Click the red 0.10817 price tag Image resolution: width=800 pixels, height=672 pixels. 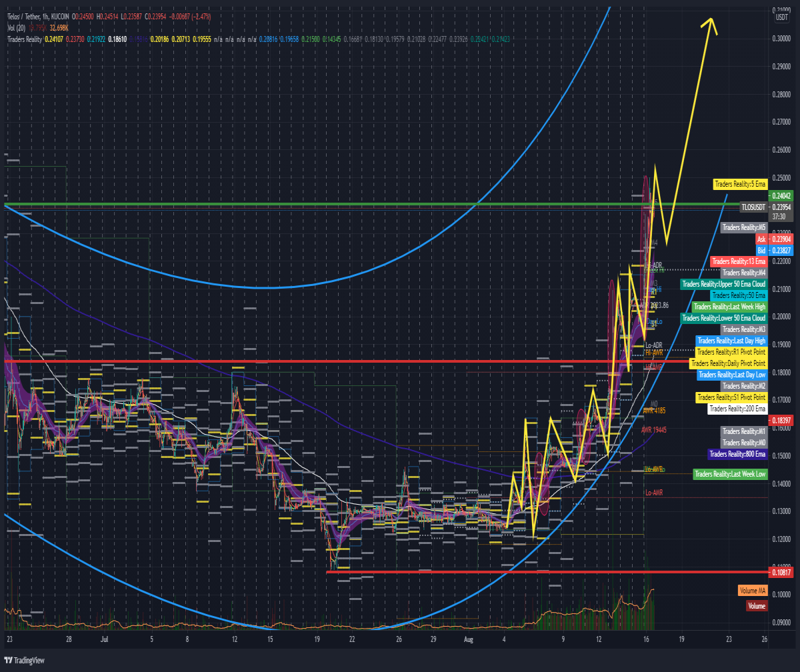click(x=781, y=572)
